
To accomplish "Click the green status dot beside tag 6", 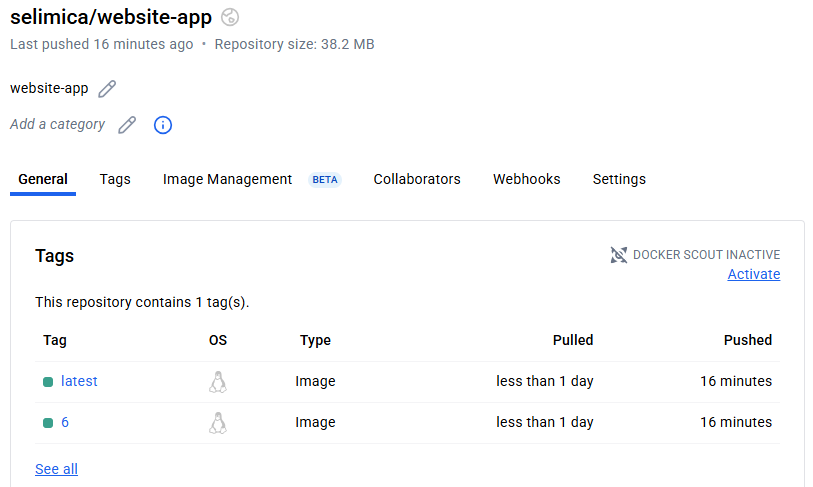I will pyautogui.click(x=48, y=423).
